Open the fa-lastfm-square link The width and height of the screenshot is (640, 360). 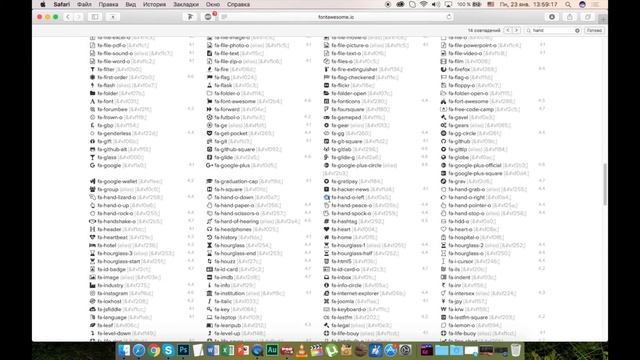pos(468,317)
